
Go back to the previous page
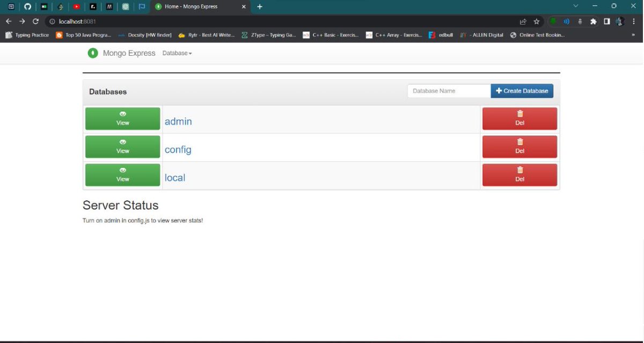[9, 21]
